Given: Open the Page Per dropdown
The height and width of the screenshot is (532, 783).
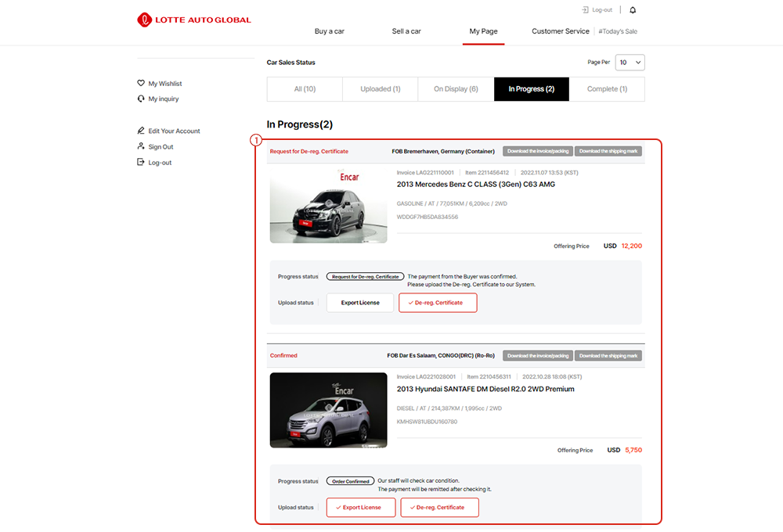Looking at the screenshot, I should [630, 63].
